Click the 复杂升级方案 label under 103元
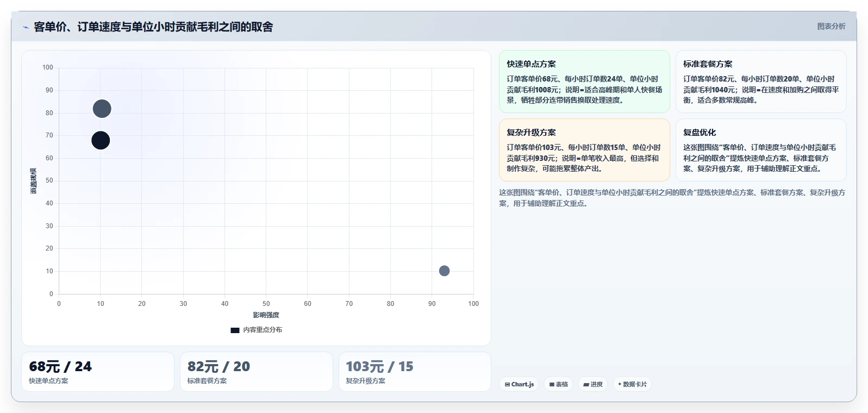868x413 pixels. [366, 381]
